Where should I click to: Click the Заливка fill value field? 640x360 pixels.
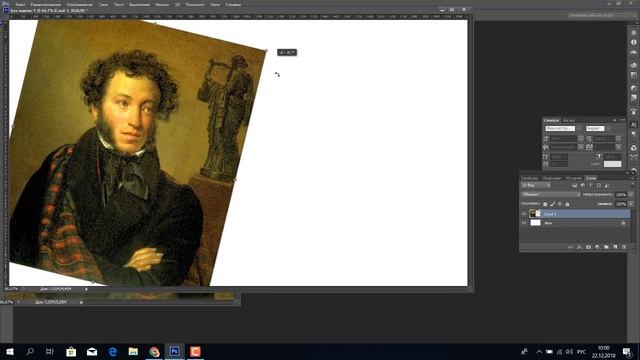click(621, 204)
